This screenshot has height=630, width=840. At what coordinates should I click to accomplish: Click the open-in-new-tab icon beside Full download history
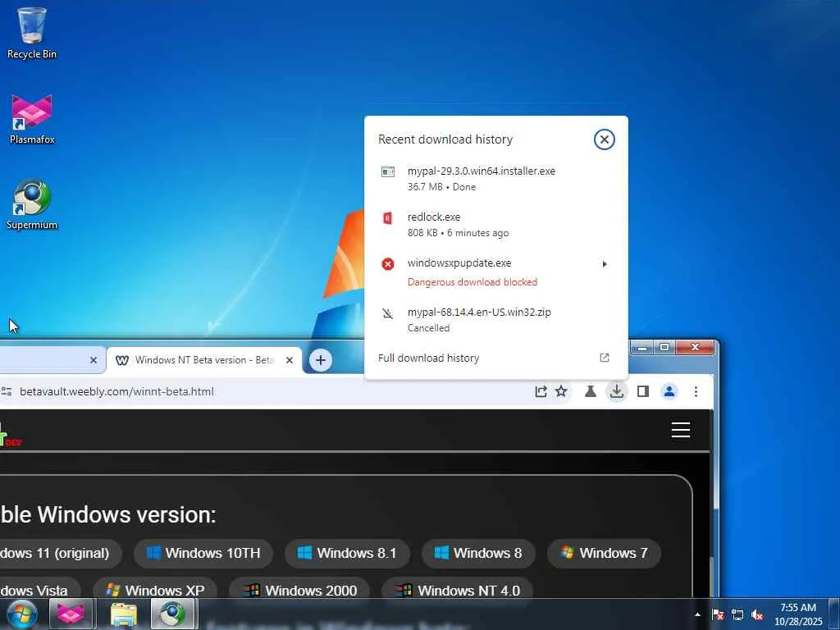(605, 358)
